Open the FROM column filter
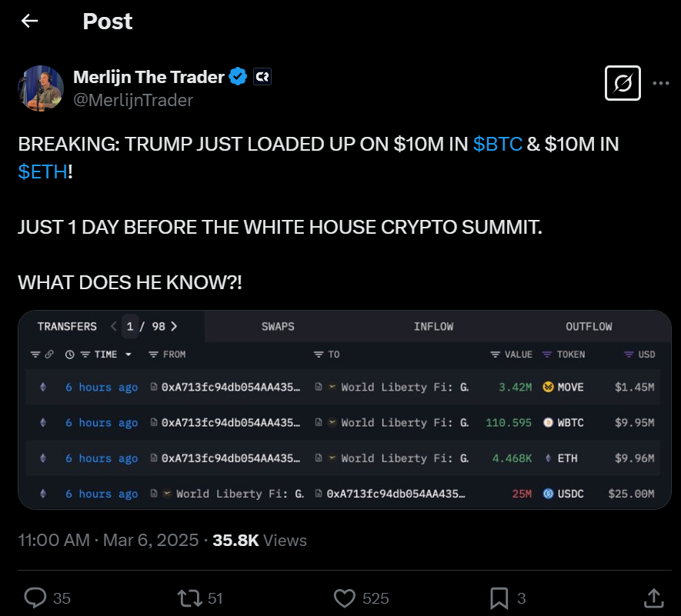681x616 pixels. 153,355
